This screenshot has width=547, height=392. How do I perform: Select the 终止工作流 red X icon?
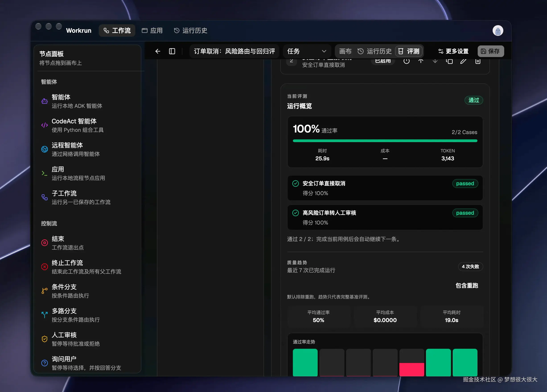pos(45,267)
